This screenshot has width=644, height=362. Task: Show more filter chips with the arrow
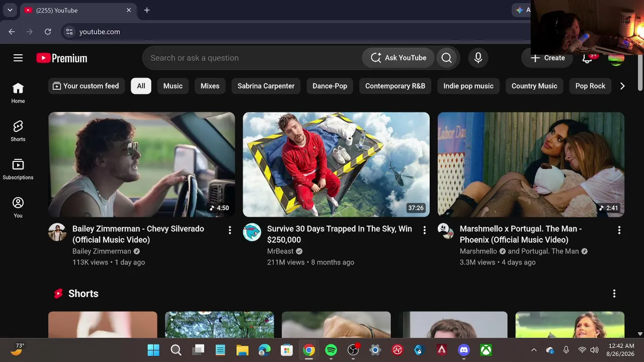click(x=622, y=86)
